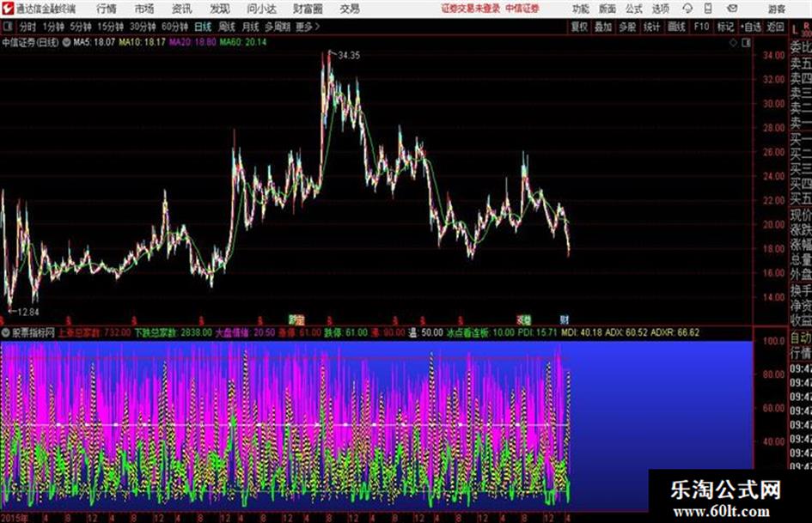The height and width of the screenshot is (523, 812).
Task: Click the 财 marker at chart bottom right
Action: (564, 319)
